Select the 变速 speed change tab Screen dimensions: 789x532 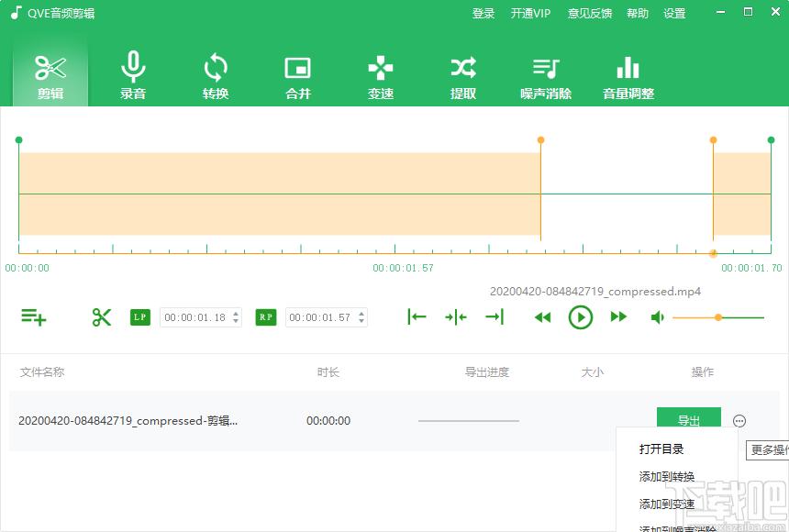click(x=381, y=76)
